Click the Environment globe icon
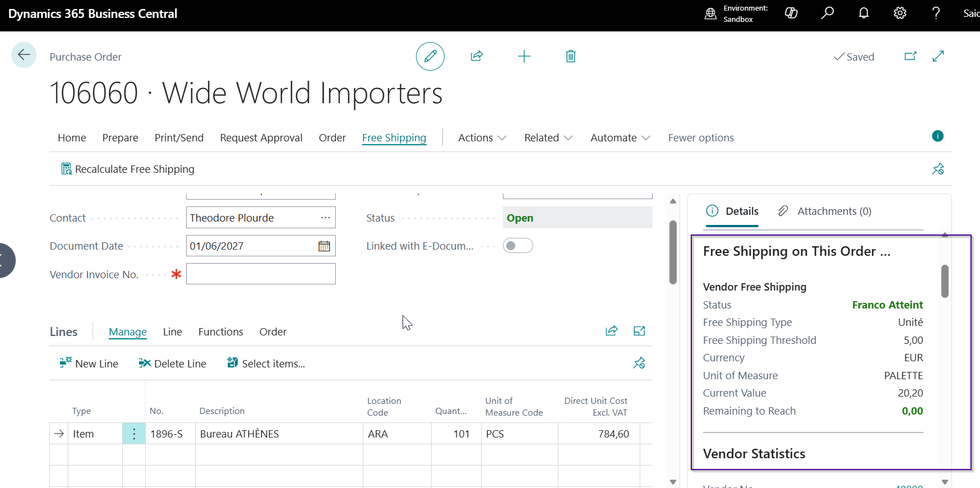980x488 pixels. [711, 13]
